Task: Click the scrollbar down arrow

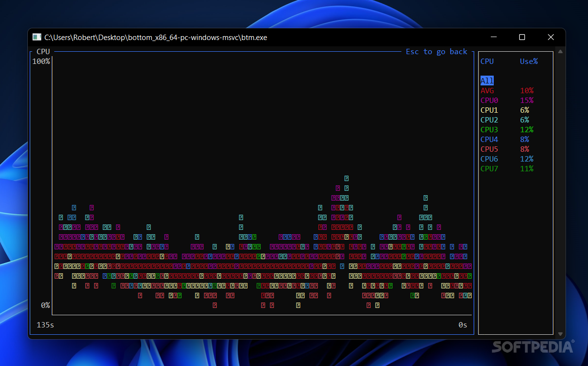Action: pos(561,334)
